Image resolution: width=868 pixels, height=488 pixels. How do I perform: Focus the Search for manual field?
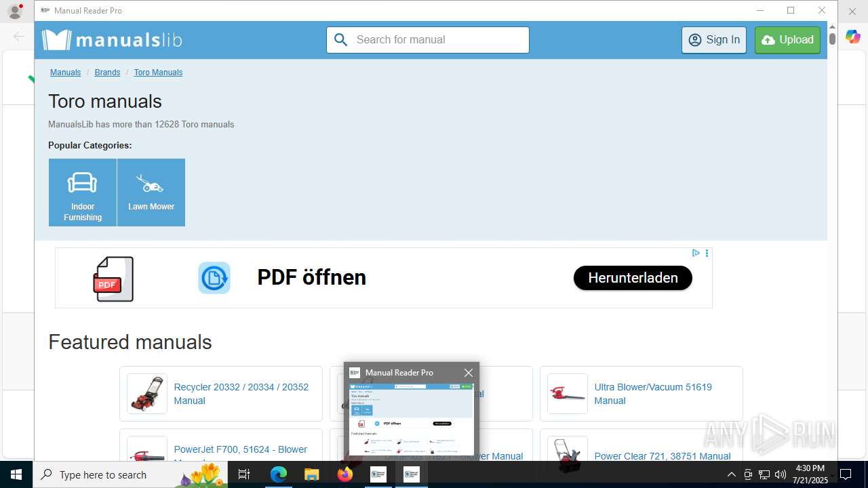pyautogui.click(x=428, y=40)
